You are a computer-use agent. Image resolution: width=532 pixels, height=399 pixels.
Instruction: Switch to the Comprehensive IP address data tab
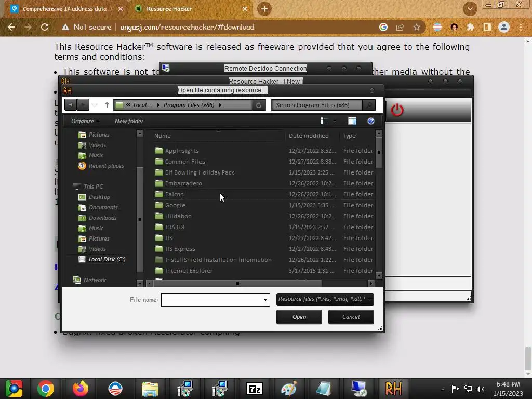point(64,9)
